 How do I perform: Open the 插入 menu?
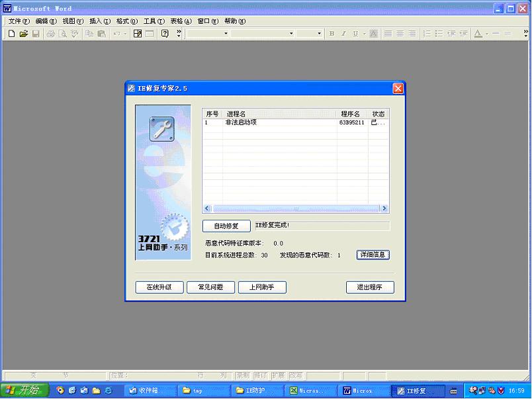click(x=100, y=21)
